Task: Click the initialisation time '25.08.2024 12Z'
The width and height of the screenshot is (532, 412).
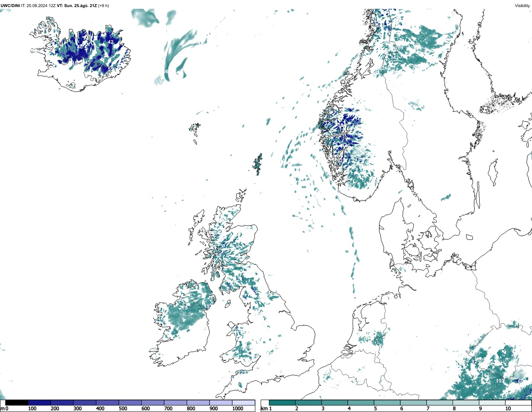Action: click(x=41, y=5)
